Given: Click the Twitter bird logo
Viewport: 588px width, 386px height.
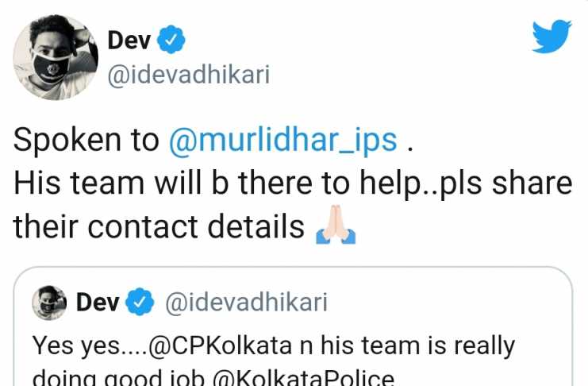Looking at the screenshot, I should click(552, 37).
